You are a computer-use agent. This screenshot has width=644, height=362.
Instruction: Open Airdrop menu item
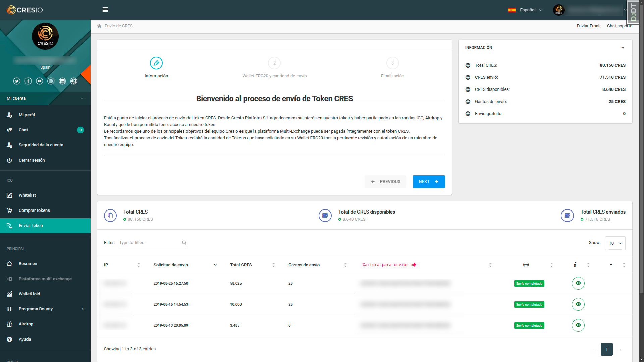[x=45, y=324]
